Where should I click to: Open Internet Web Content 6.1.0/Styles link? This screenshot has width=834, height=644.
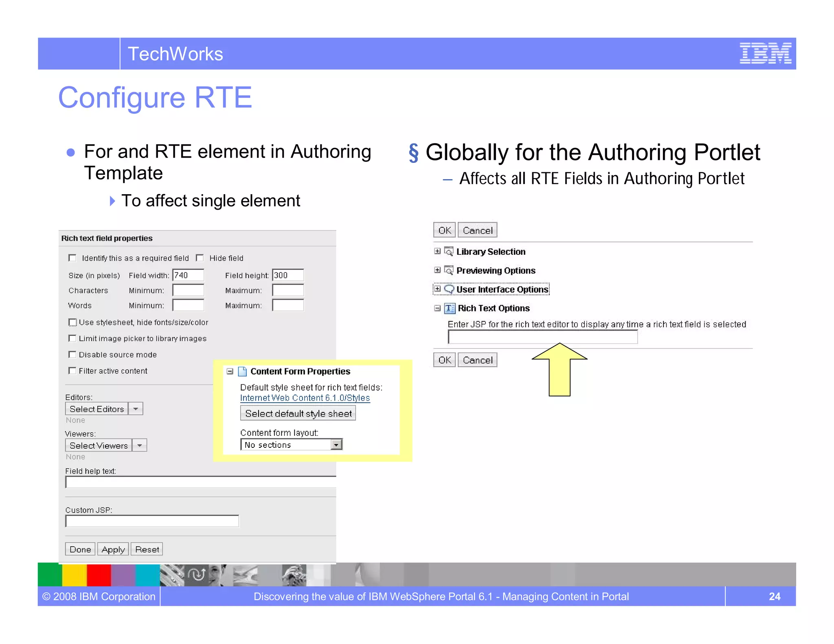coord(305,398)
